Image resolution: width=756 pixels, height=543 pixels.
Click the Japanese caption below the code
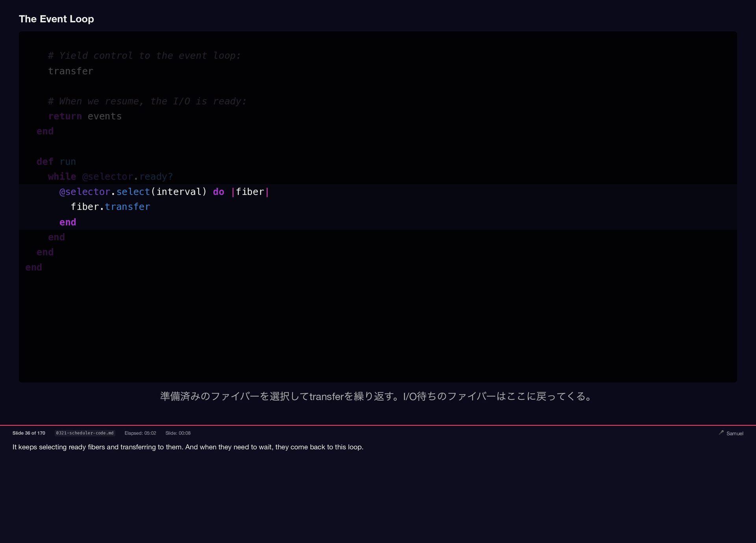point(377,396)
